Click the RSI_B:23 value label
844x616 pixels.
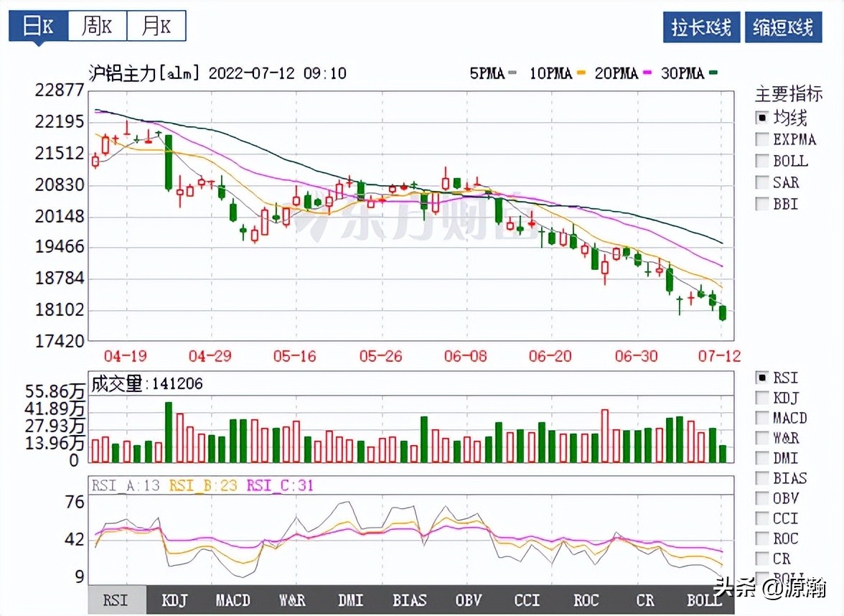(x=203, y=485)
